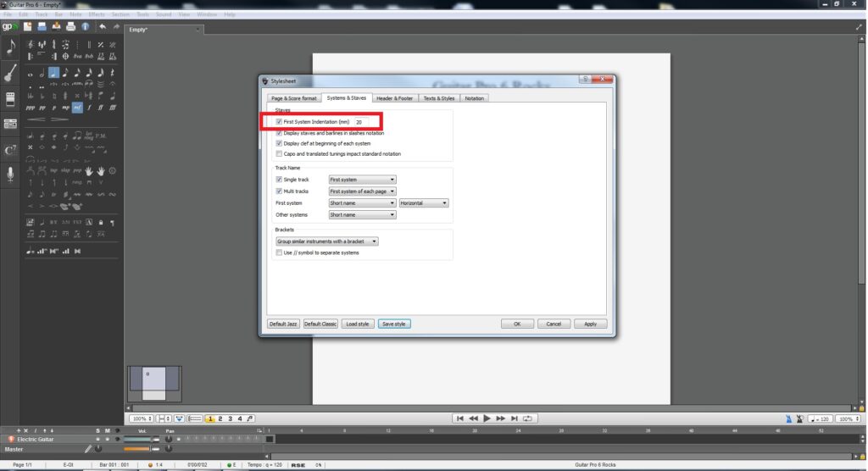
Task: Confirm the Stylesheet with OK
Action: point(517,324)
